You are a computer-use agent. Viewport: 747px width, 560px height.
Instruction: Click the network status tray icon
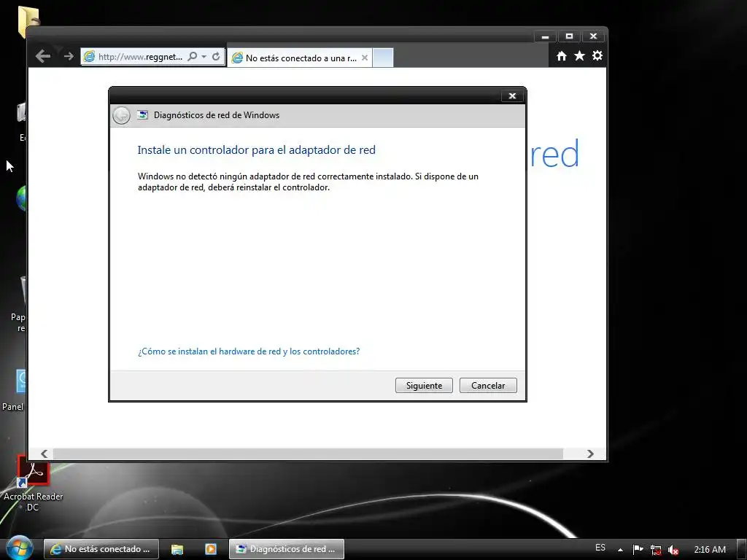click(x=656, y=550)
